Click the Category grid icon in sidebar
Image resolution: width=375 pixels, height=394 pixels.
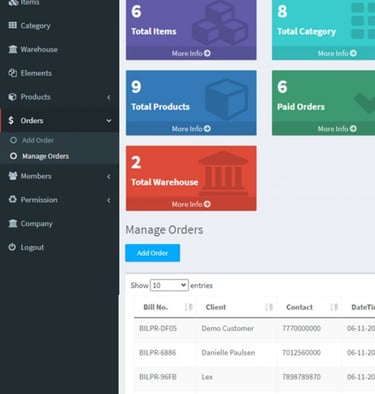12,25
